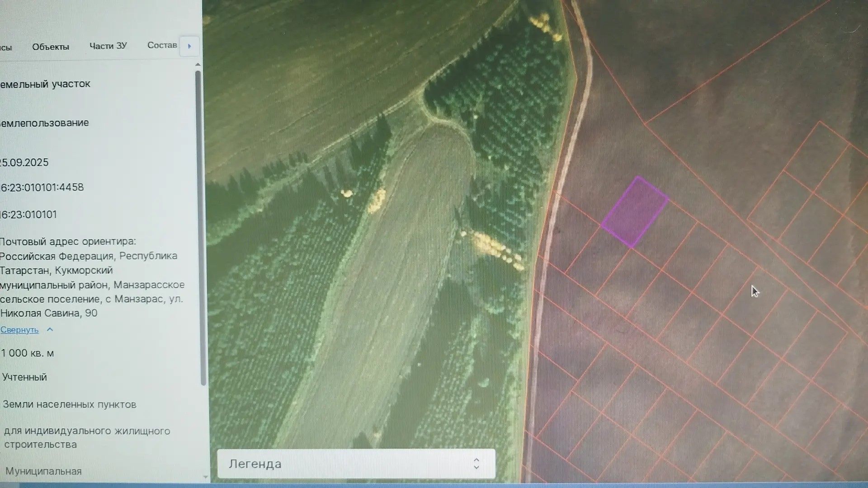
Task: Click the info panel scroll-down arrow
Action: tap(205, 477)
